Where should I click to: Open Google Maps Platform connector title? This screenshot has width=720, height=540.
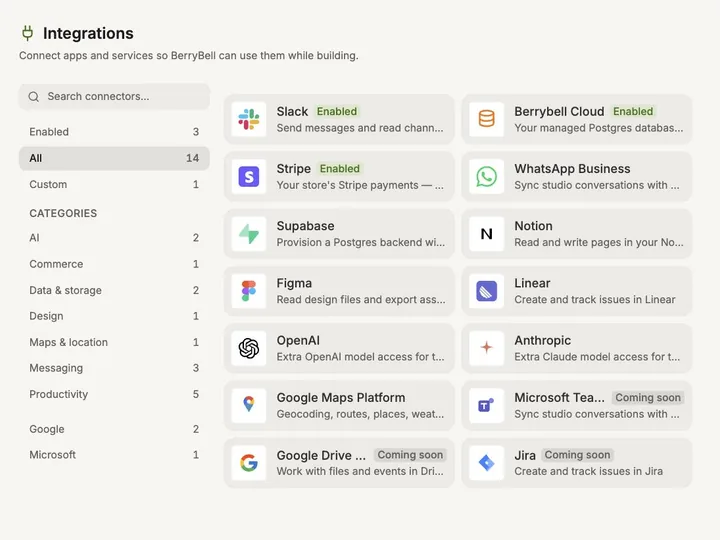pyautogui.click(x=341, y=398)
